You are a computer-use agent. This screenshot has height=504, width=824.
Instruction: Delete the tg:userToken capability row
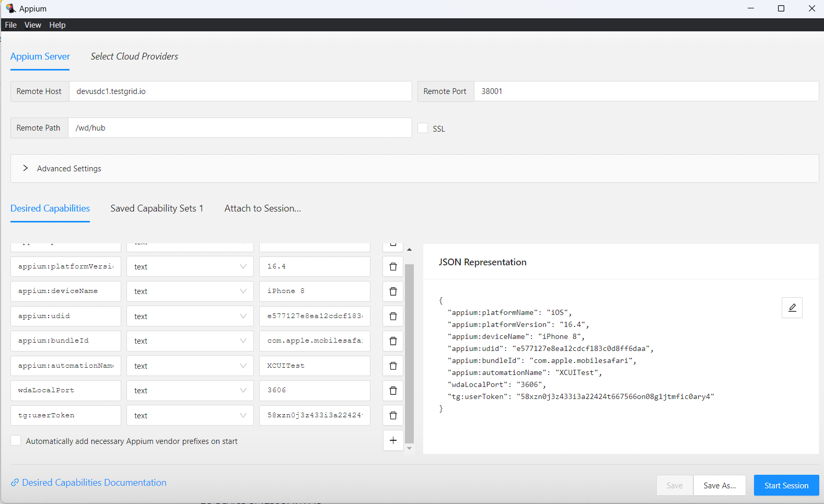click(x=393, y=415)
